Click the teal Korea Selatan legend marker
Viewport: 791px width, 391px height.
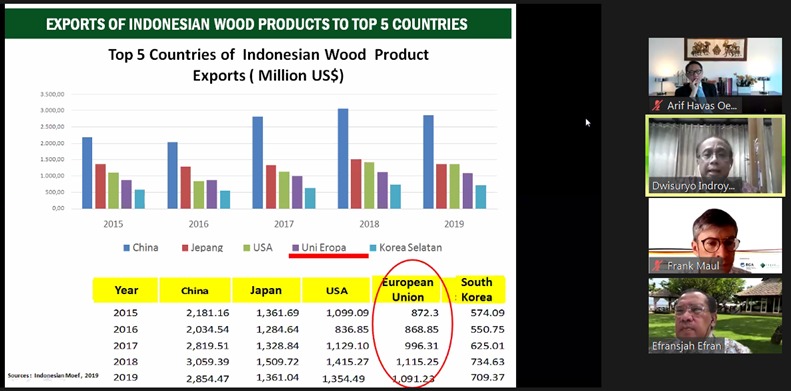(x=373, y=248)
